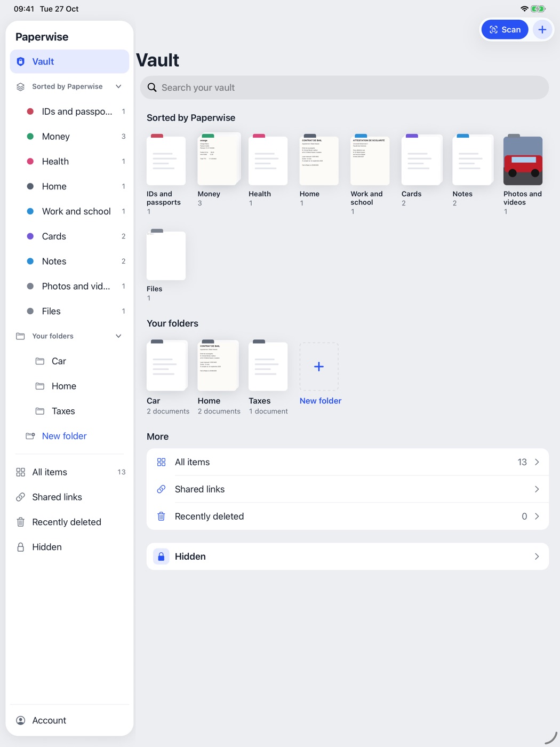Open Notes folder thumbnail in grid
560x747 pixels.
[x=473, y=160]
